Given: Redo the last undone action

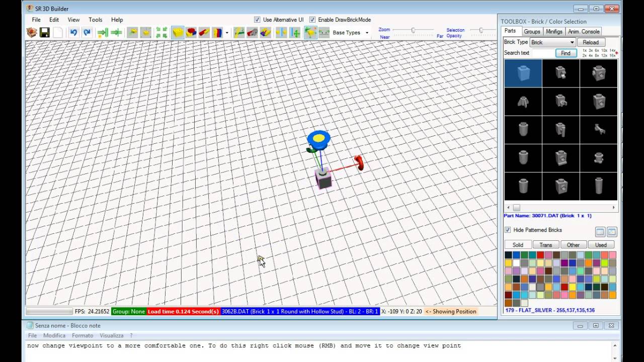Looking at the screenshot, I should point(87,33).
